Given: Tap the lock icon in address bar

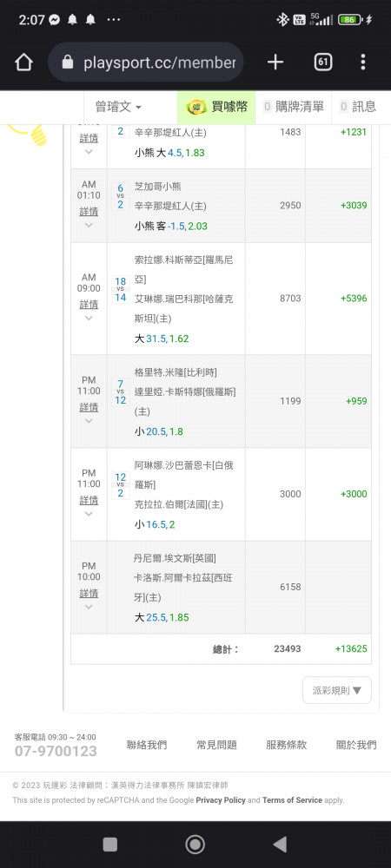Looking at the screenshot, I should (x=68, y=62).
